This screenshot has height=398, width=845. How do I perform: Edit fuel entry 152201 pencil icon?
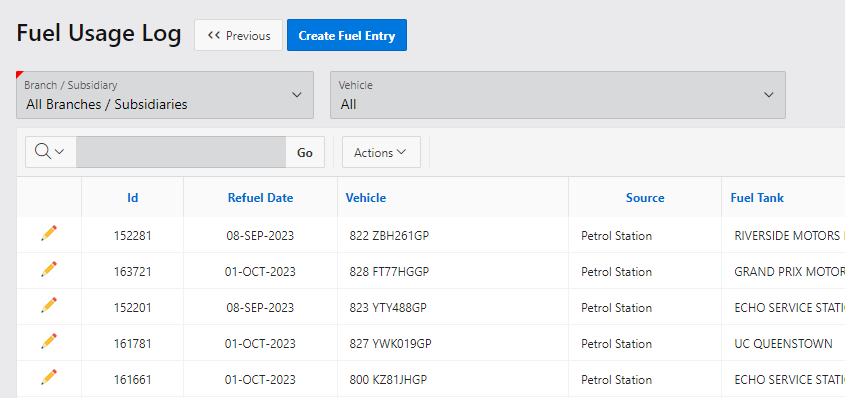coord(49,305)
